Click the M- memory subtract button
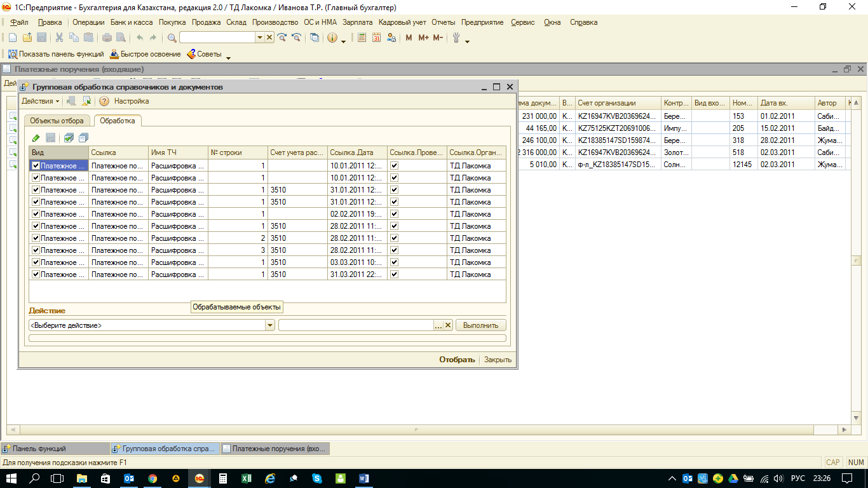The height and width of the screenshot is (488, 868). (x=438, y=38)
